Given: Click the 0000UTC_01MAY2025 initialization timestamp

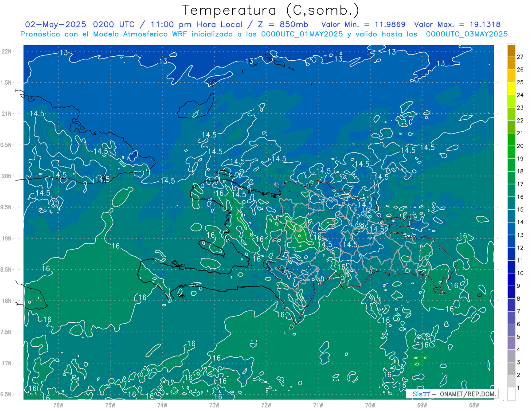Looking at the screenshot, I should [301, 34].
